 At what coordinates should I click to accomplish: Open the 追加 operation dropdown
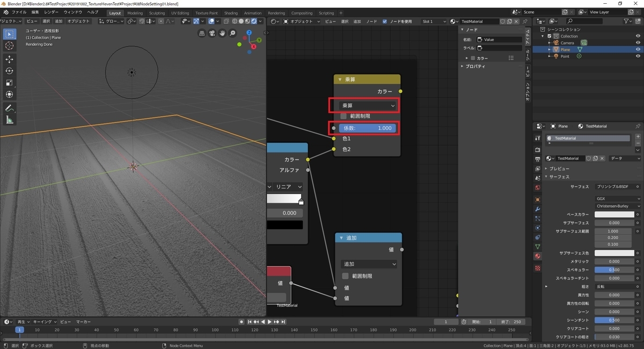[369, 264]
